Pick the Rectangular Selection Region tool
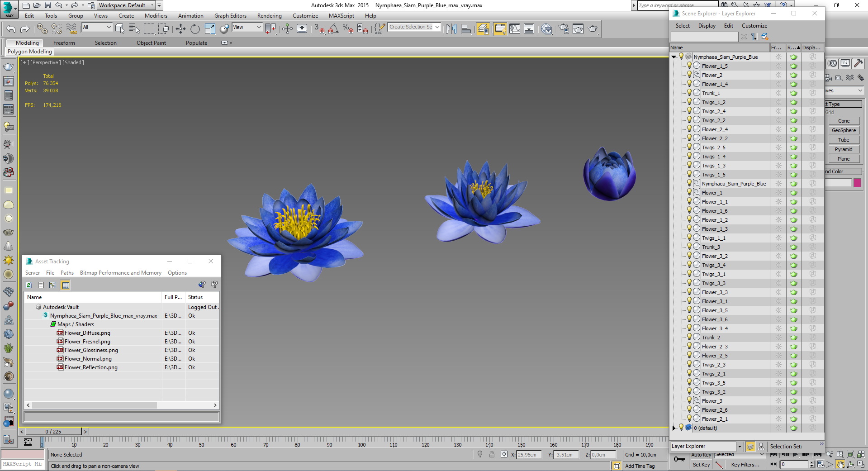 point(149,29)
